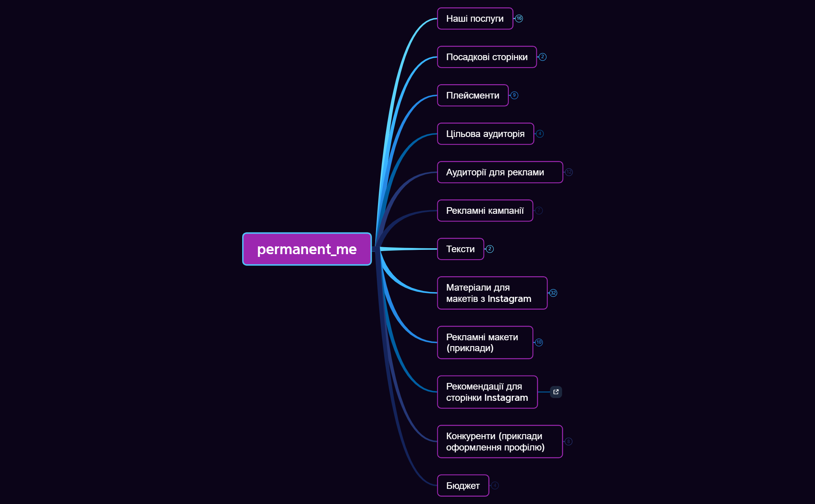Screen dimensions: 815x504
Task: Click the Тексти topic box
Action: pos(460,249)
